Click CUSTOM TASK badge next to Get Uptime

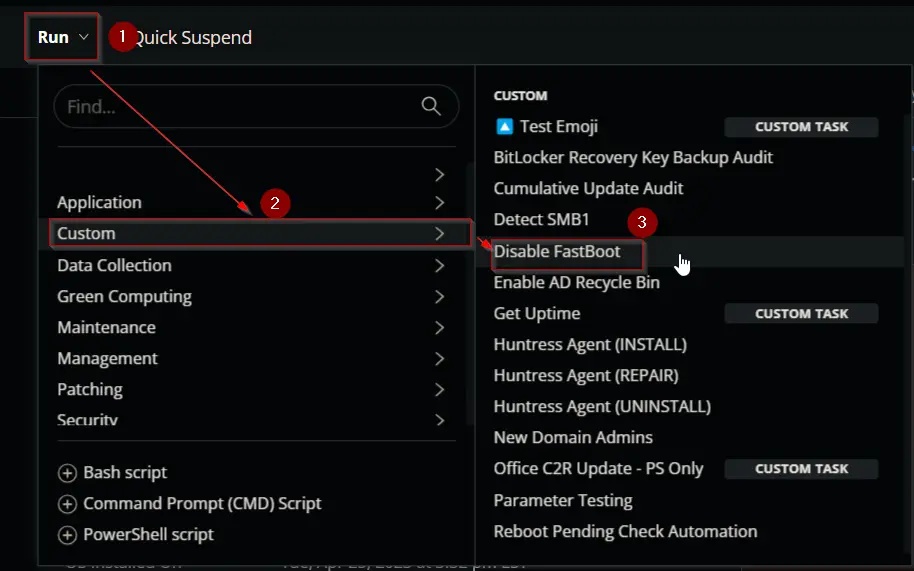coord(801,313)
